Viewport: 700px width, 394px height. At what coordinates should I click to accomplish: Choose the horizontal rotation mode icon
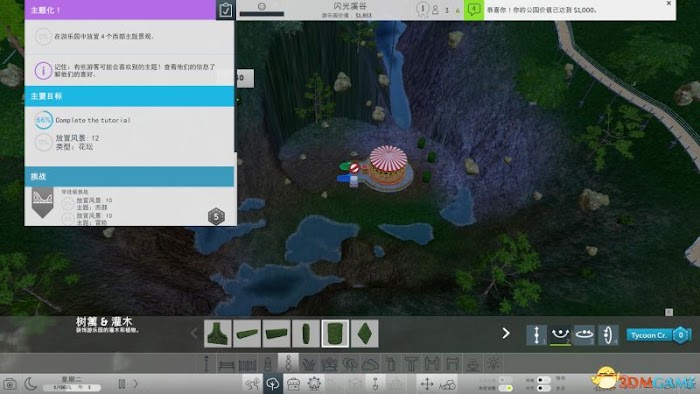coord(584,335)
